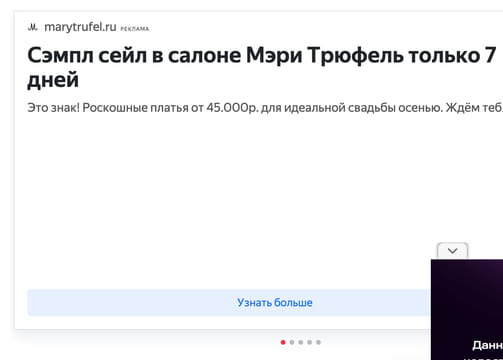This screenshot has width=503, height=360.
Task: Click the 'Реклама' ad label
Action: [x=135, y=29]
